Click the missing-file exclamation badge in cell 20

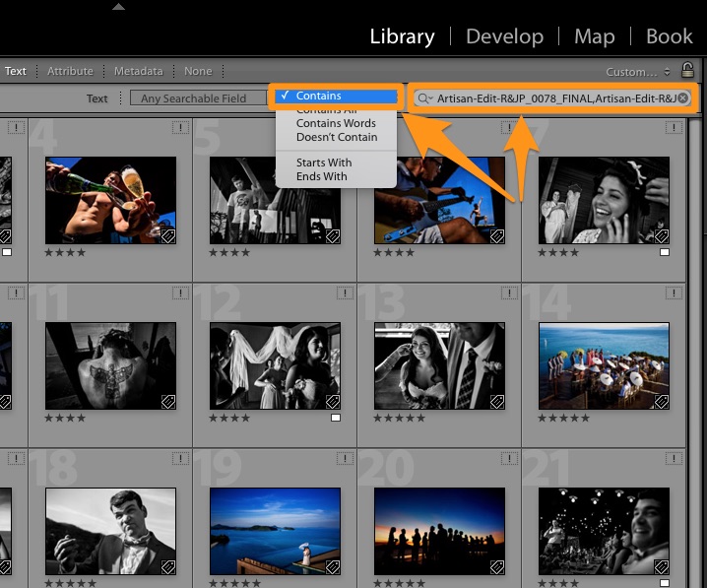509,459
